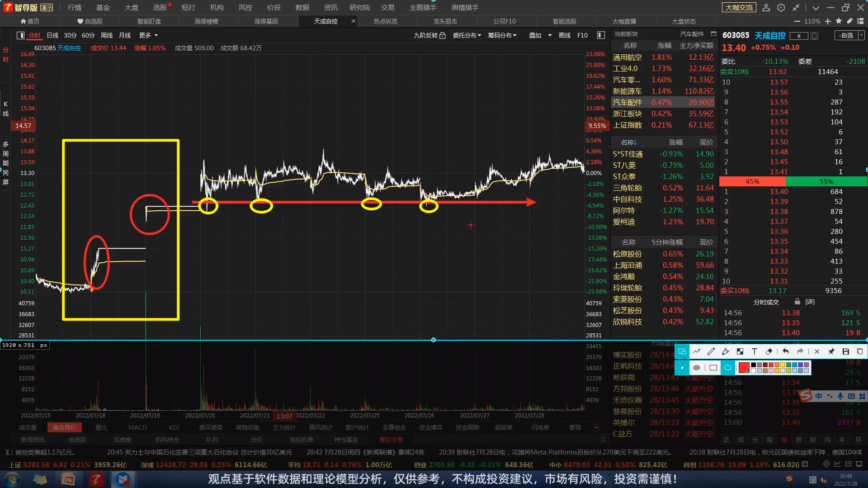Image resolution: width=868 pixels, height=488 pixels.
Task: Select the shapes tool in annotation toolbar
Action: point(682,351)
